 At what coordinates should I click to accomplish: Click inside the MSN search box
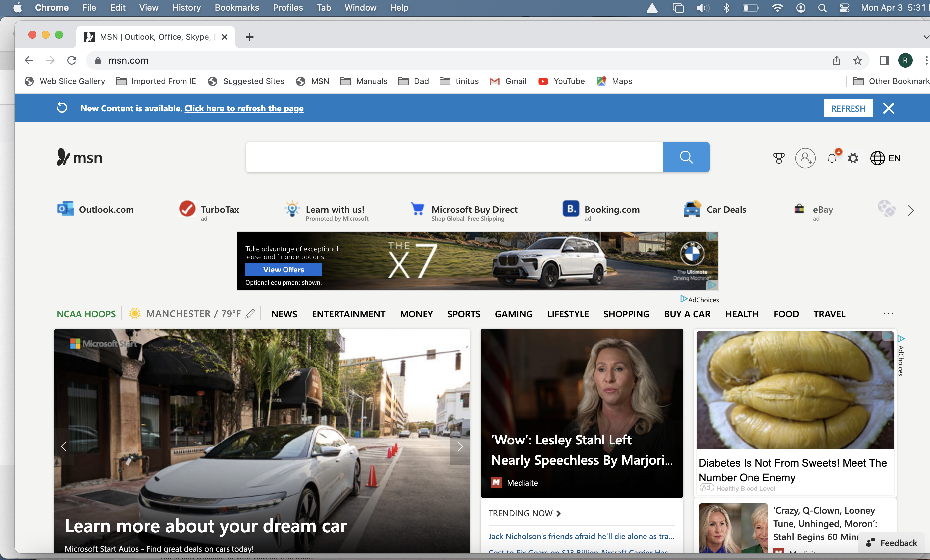454,157
